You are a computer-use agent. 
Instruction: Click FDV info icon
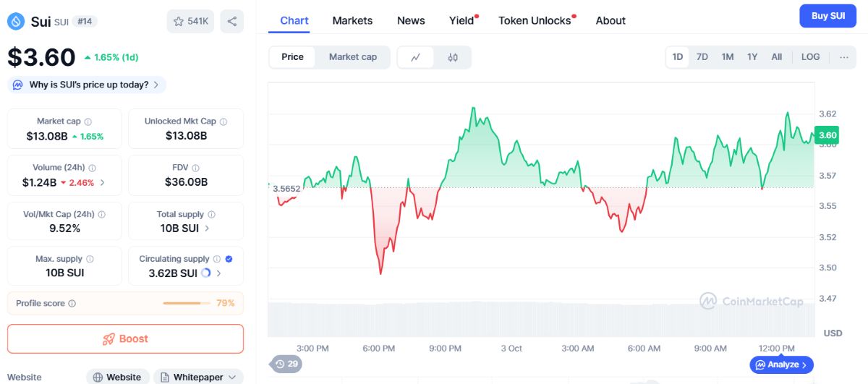coord(196,168)
